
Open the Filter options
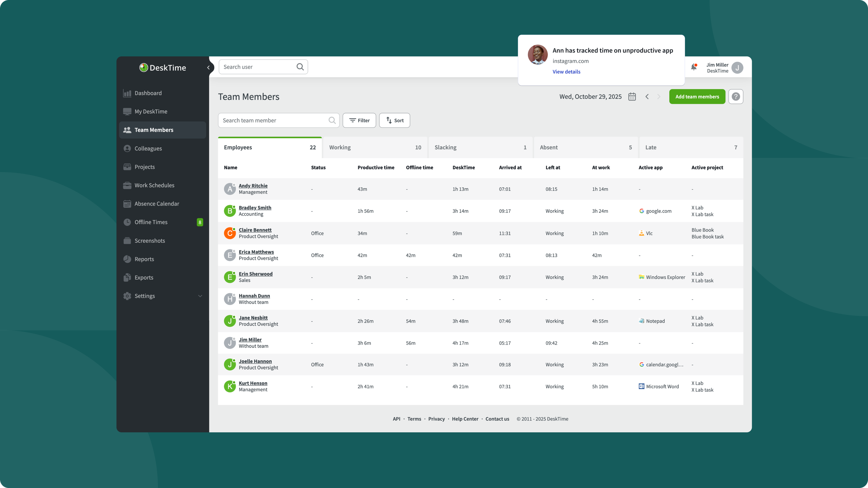[359, 120]
